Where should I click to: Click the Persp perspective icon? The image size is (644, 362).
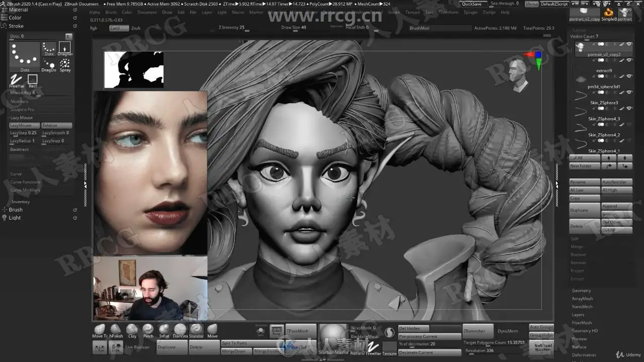[x=276, y=330]
